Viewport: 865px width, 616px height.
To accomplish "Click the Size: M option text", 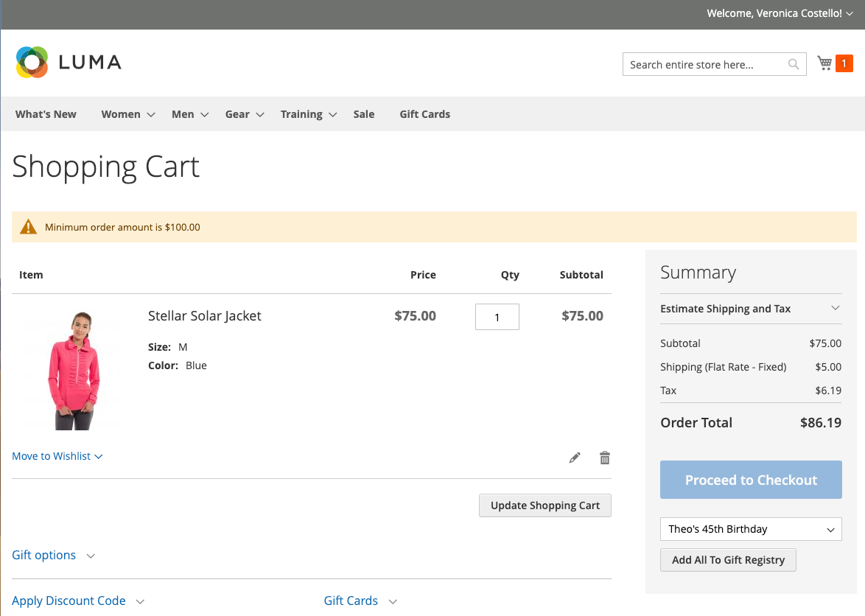I will 168,347.
